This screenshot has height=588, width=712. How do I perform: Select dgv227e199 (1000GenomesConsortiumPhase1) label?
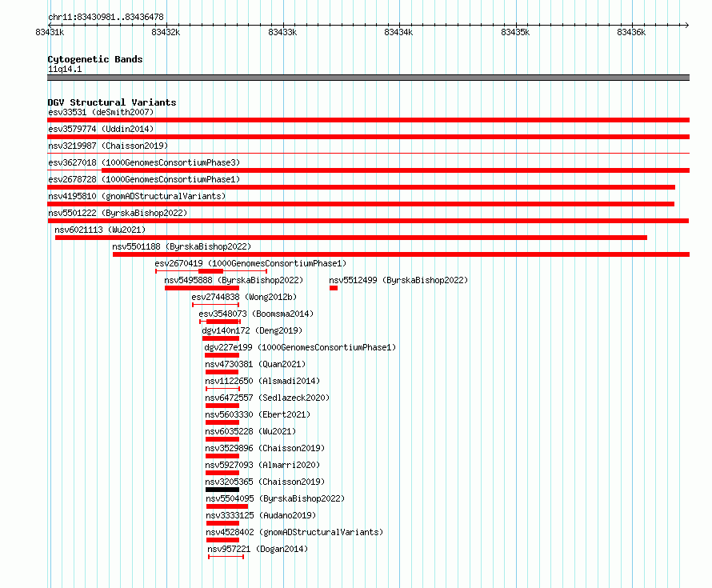(300, 347)
